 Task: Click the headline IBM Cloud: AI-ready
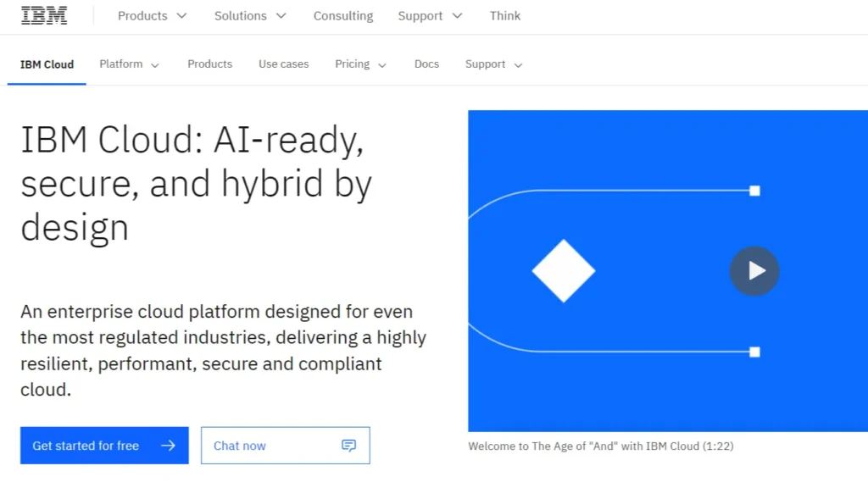[x=197, y=183]
